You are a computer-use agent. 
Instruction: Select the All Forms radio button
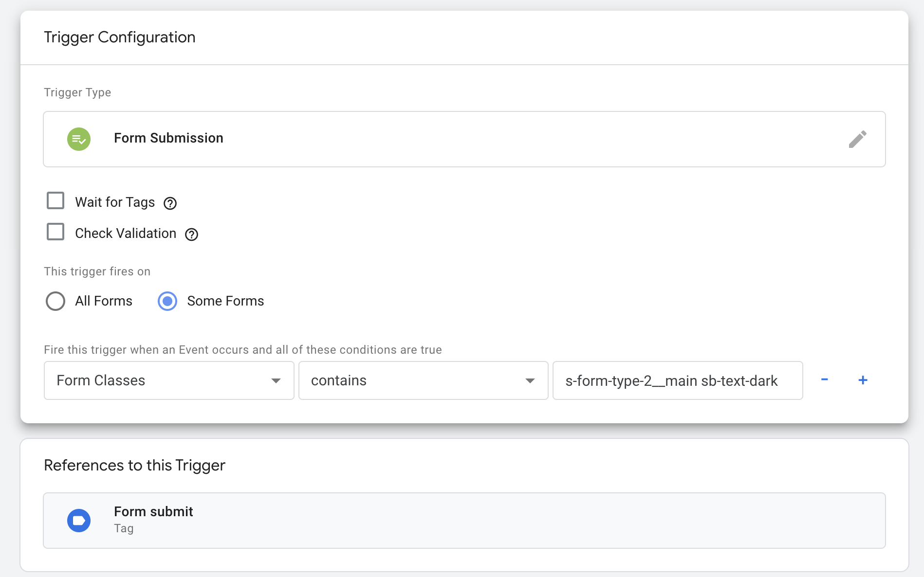pyautogui.click(x=55, y=301)
